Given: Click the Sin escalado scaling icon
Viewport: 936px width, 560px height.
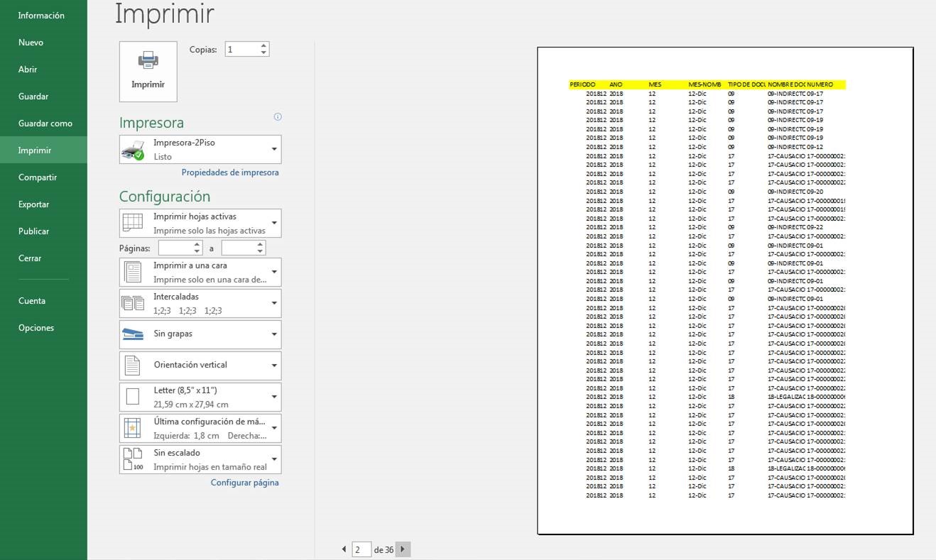Looking at the screenshot, I should coord(132,459).
